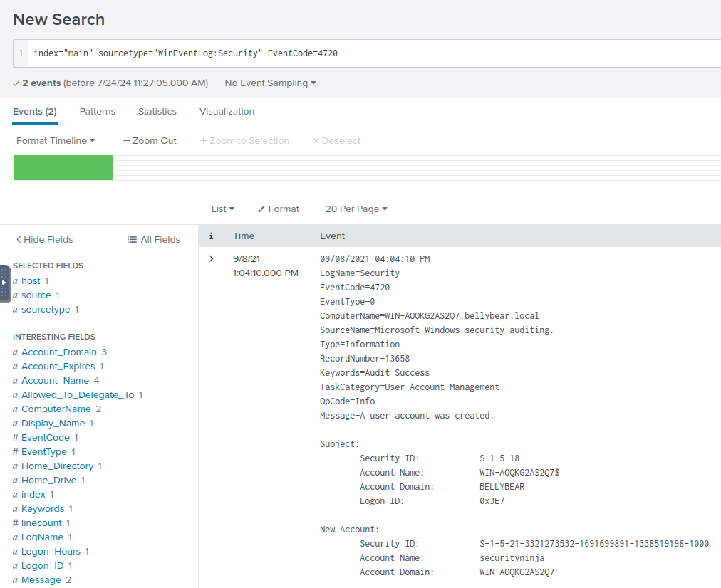Switch to the Statistics tab
721x588 pixels.
(x=157, y=112)
